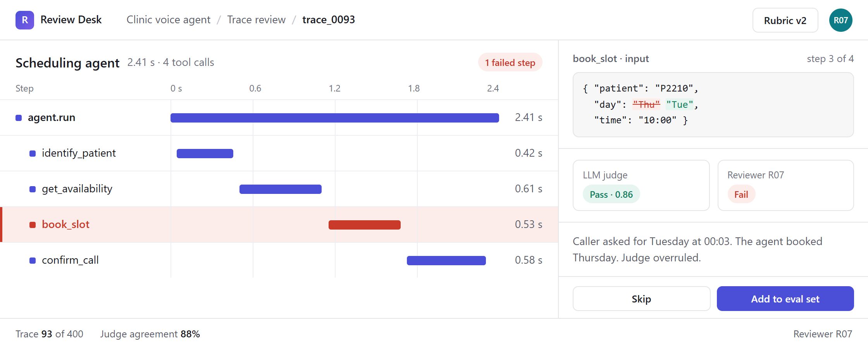Click the 0.61 s duration value
The height and width of the screenshot is (349, 868).
[529, 189]
